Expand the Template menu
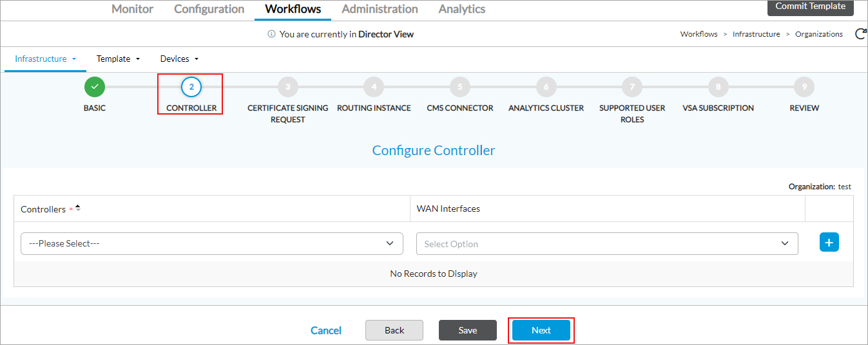The image size is (868, 345). [118, 59]
